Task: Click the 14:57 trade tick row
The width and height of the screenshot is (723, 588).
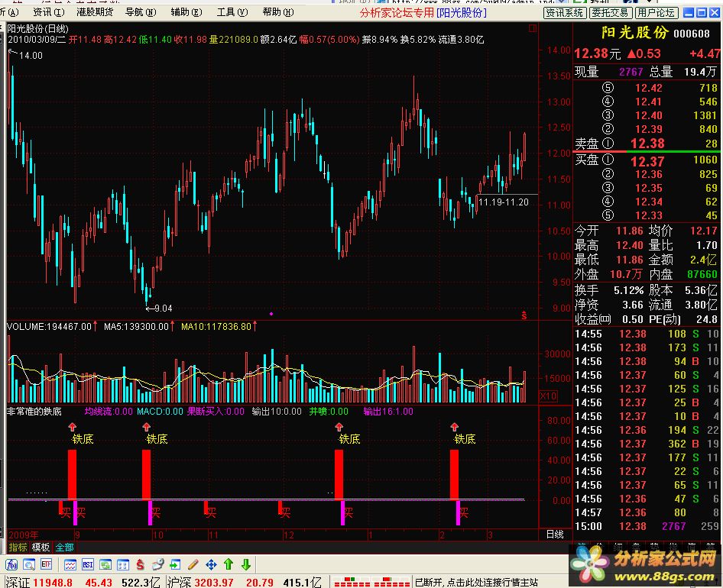Action: coord(647,512)
